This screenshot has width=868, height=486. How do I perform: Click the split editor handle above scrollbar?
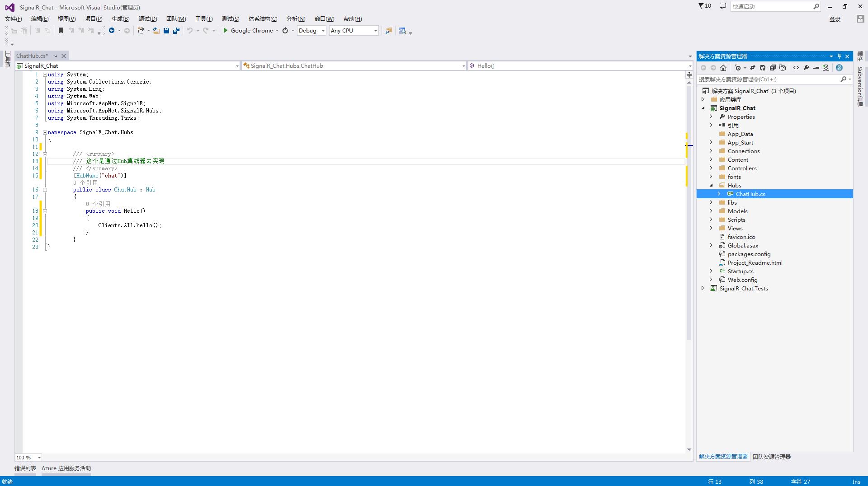pyautogui.click(x=689, y=75)
